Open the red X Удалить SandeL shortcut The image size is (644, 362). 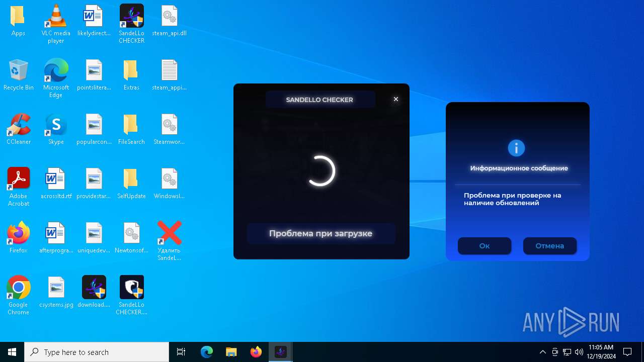(169, 241)
